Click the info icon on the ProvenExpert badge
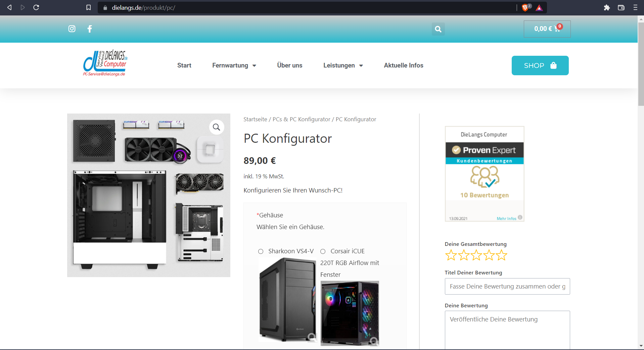The image size is (644, 350). (520, 218)
